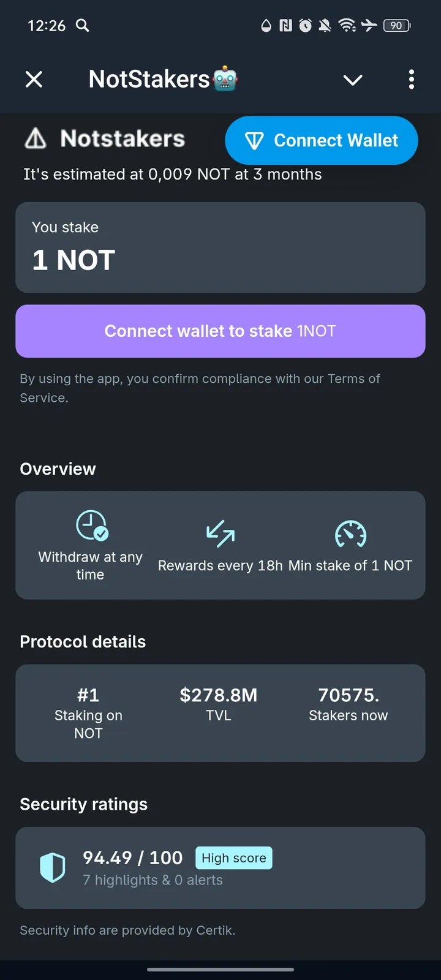Collapse the mini app with the chevron

point(353,80)
